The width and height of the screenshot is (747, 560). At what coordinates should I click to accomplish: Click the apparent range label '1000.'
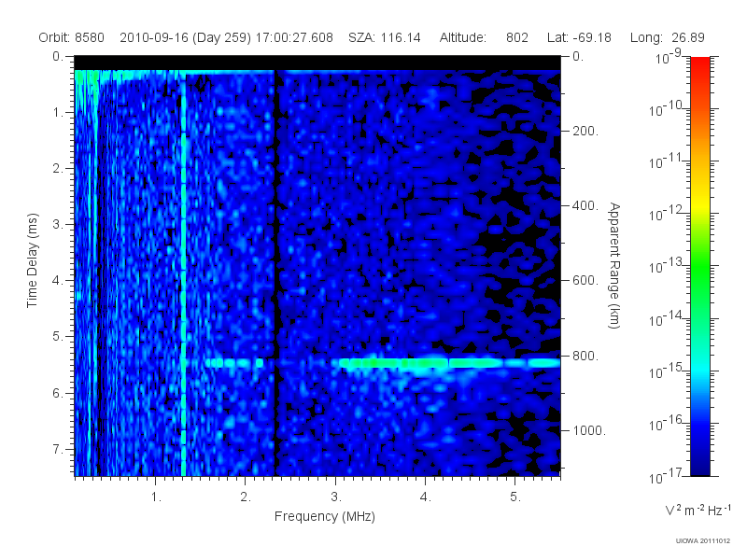click(589, 430)
